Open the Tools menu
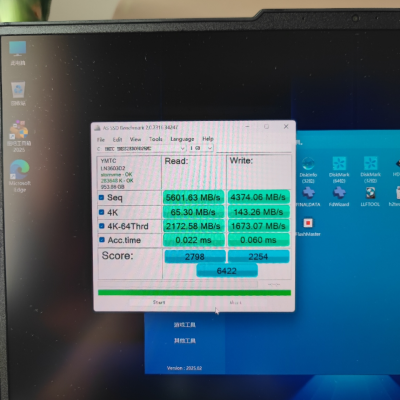The height and width of the screenshot is (400, 400). (x=156, y=139)
